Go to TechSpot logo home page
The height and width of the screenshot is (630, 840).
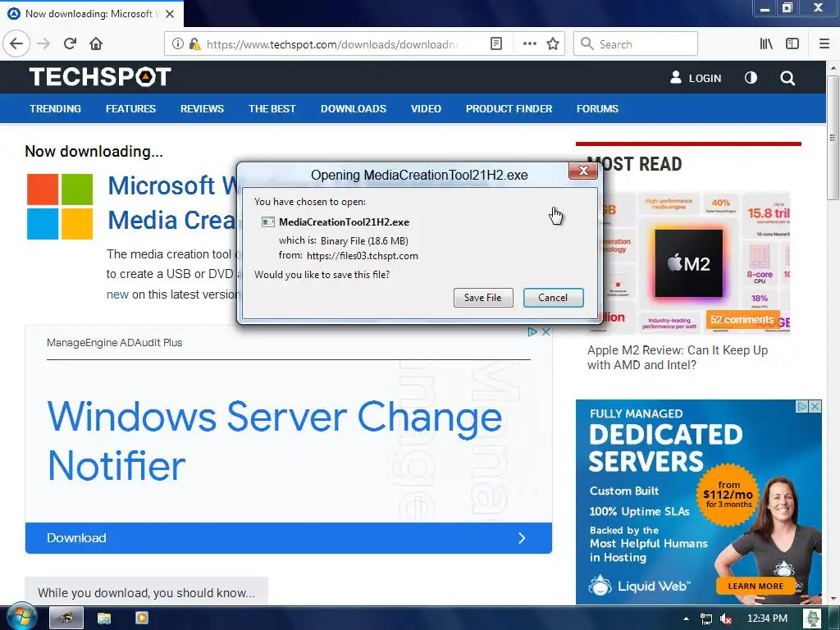click(x=100, y=77)
